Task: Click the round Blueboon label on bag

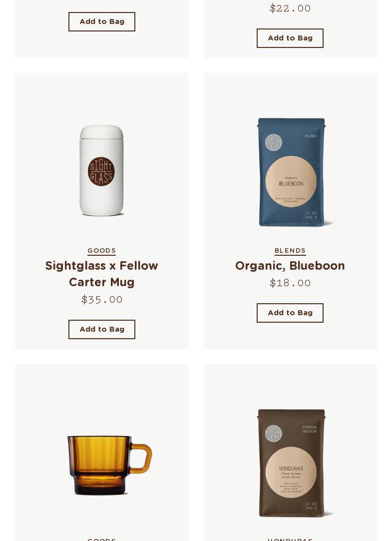Action: point(291,181)
